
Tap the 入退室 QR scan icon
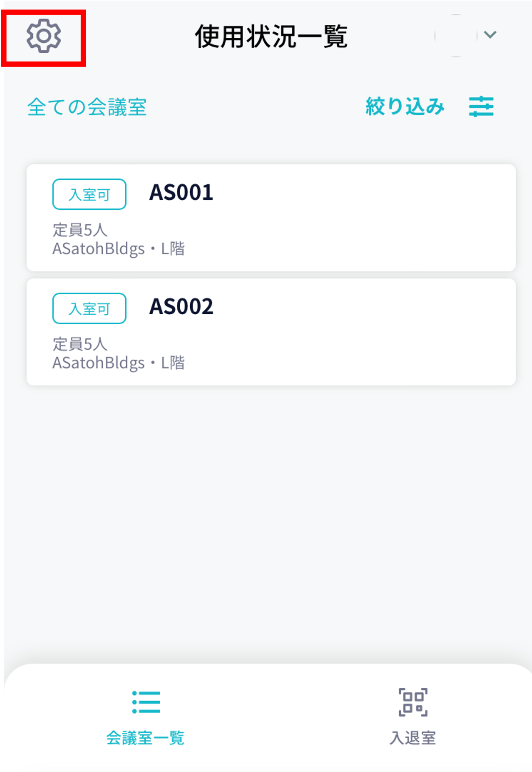click(413, 702)
